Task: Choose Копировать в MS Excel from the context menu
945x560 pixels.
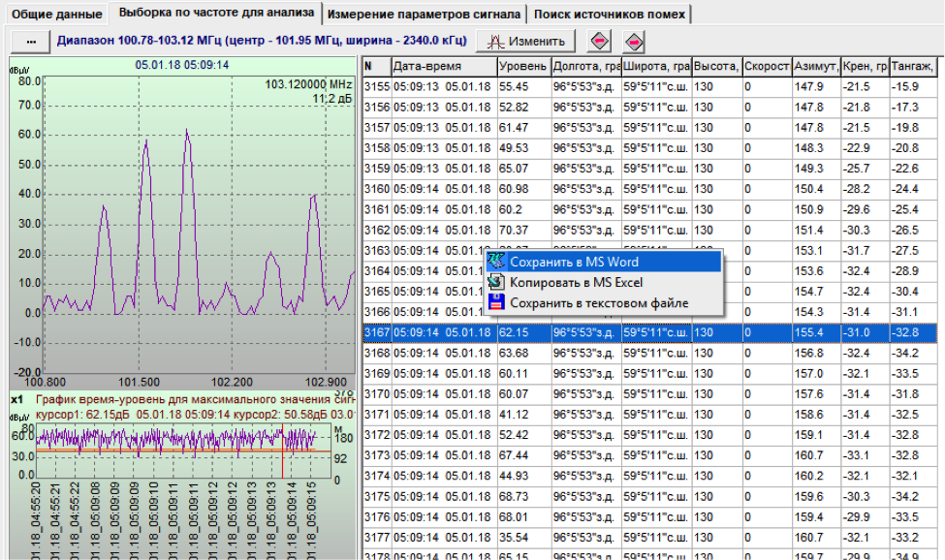Action: pos(576,283)
